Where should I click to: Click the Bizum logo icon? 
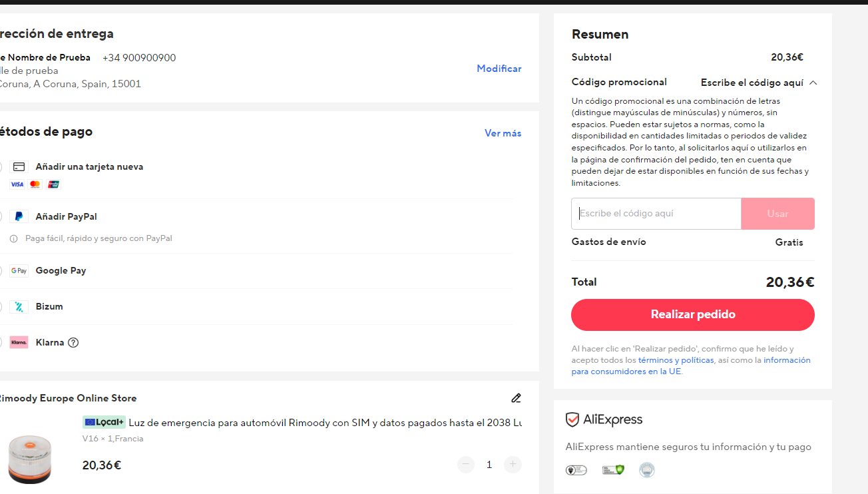[19, 307]
